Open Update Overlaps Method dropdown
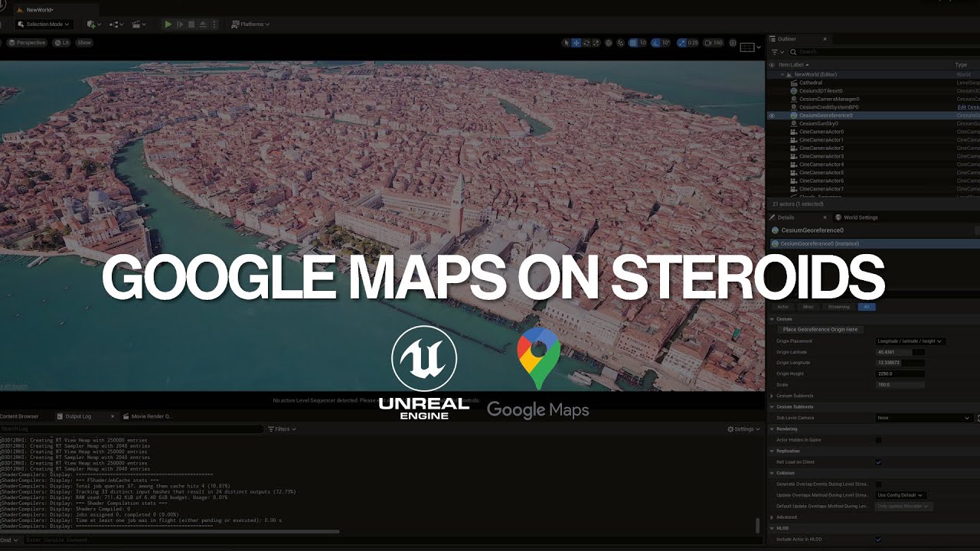This screenshot has width=980, height=551. [901, 495]
